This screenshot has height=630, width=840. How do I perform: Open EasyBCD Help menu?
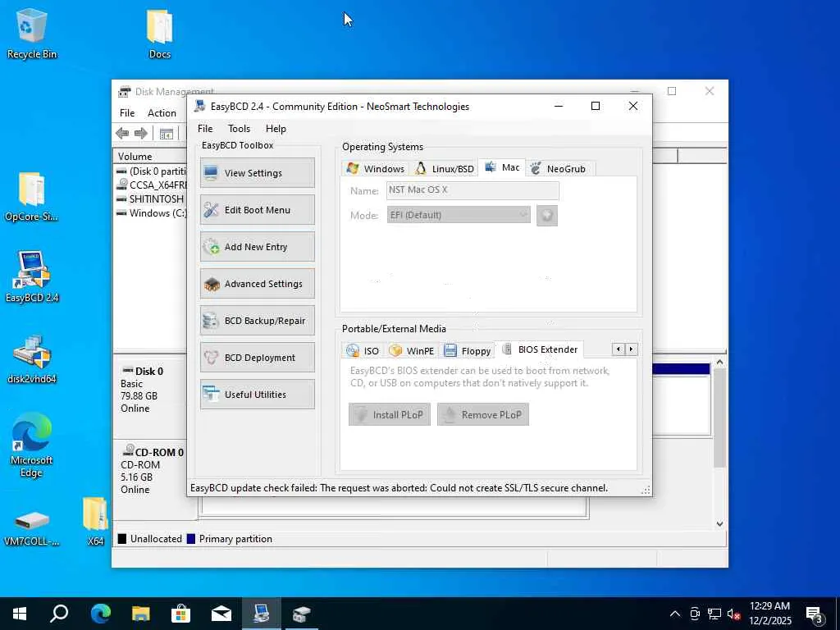tap(276, 129)
